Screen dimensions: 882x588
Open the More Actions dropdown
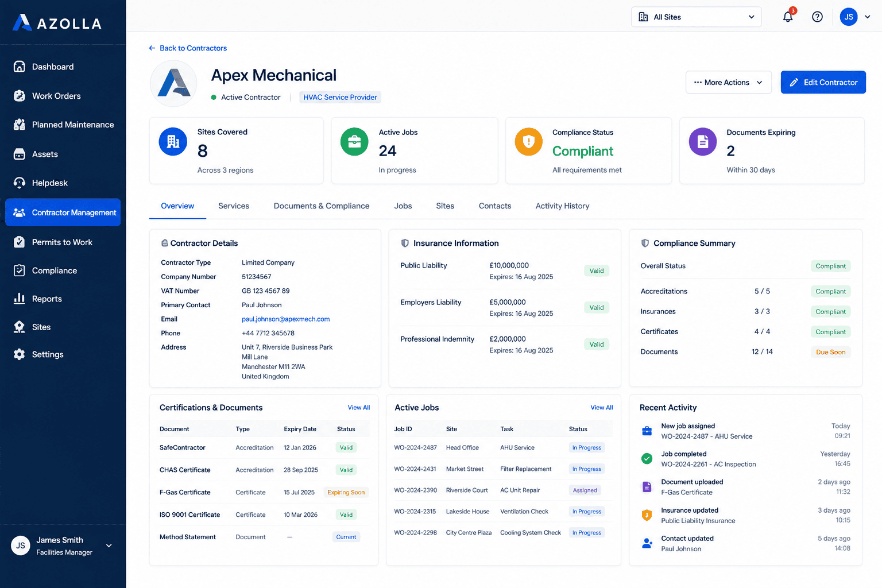[728, 82]
